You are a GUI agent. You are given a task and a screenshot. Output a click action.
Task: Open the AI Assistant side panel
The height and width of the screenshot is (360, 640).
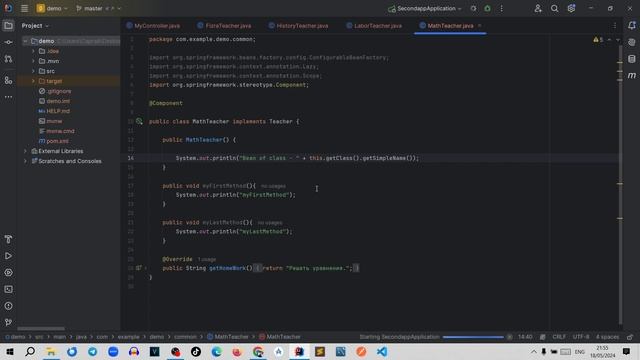coord(632,42)
